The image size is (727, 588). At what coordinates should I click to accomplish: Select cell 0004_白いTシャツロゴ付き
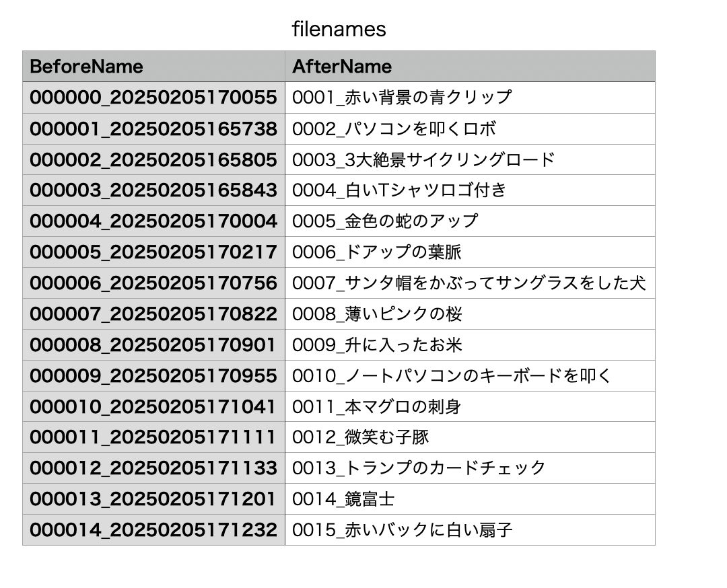pyautogui.click(x=470, y=190)
